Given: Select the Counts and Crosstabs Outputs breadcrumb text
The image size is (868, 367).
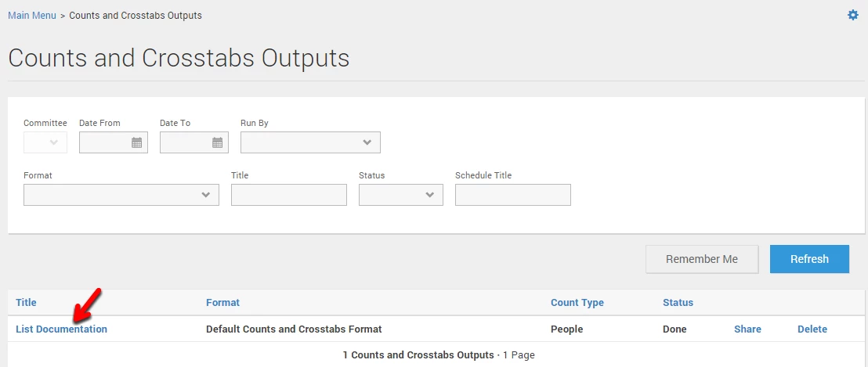Looking at the screenshot, I should click(x=136, y=16).
